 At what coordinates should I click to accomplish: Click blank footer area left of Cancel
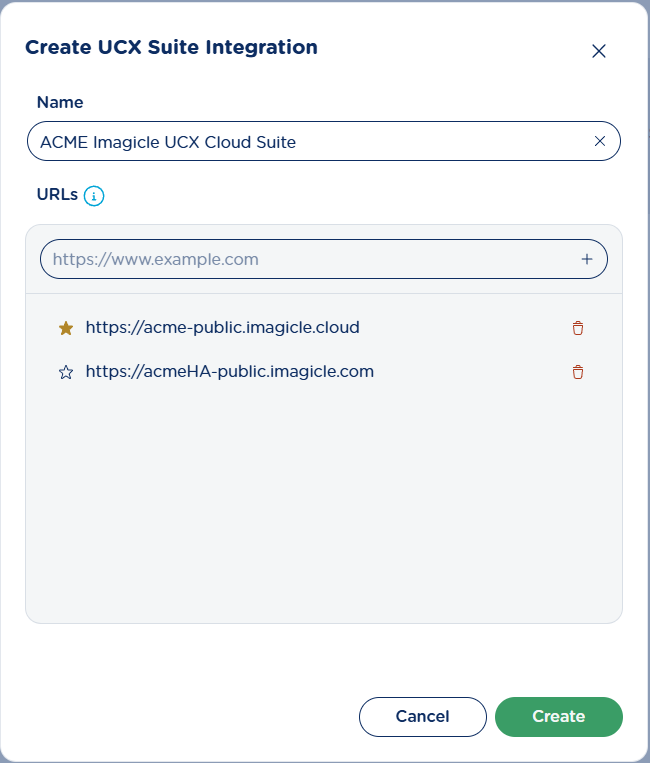[x=180, y=716]
